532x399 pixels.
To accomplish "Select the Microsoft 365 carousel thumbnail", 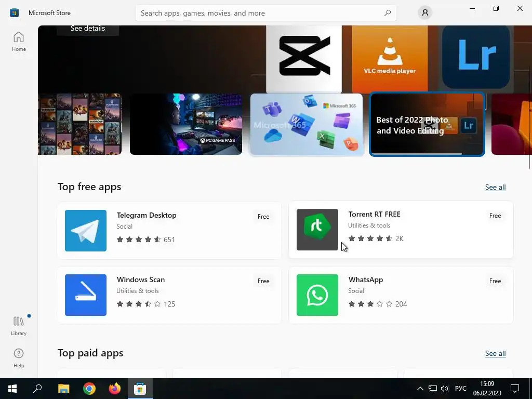I will pyautogui.click(x=307, y=124).
